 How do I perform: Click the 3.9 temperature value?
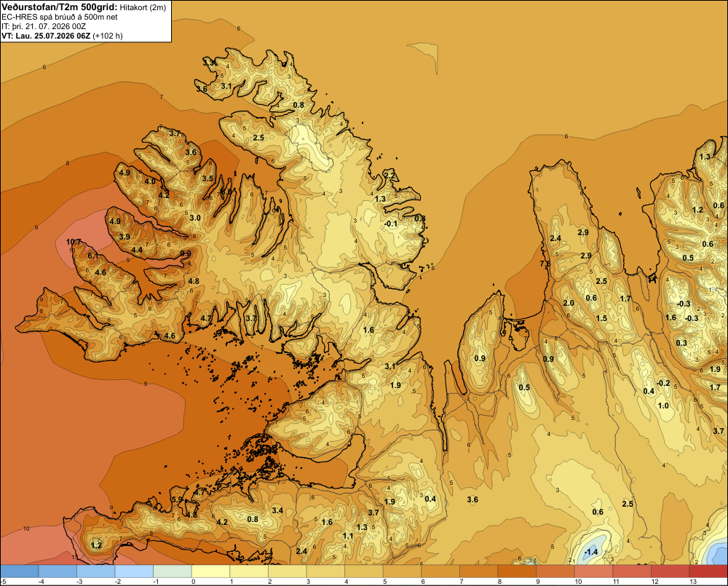coord(124,237)
